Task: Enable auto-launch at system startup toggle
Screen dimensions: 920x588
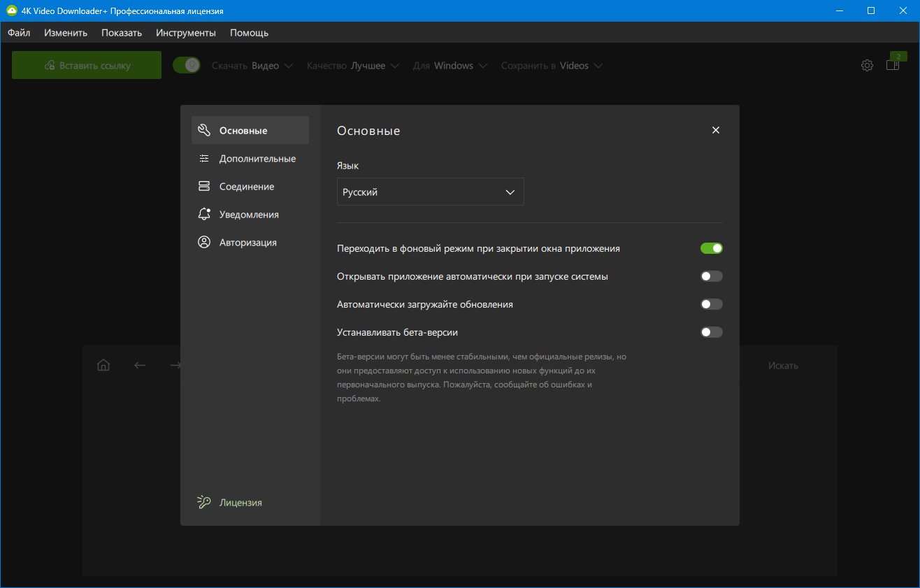Action: [x=711, y=276]
